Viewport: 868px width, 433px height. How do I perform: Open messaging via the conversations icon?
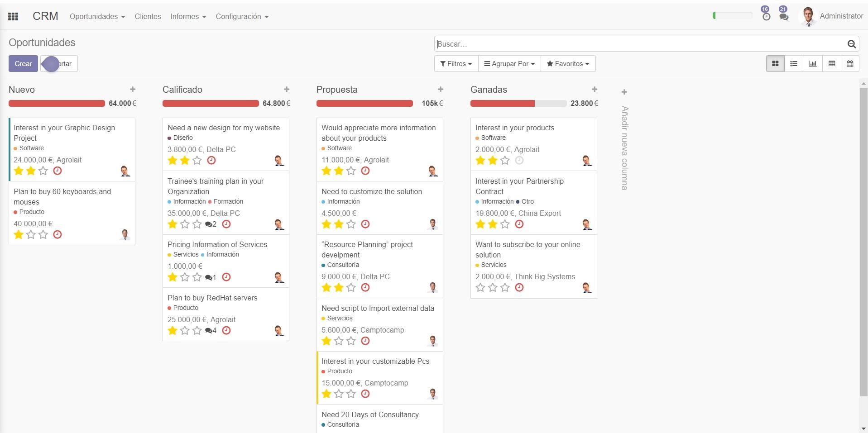[784, 17]
